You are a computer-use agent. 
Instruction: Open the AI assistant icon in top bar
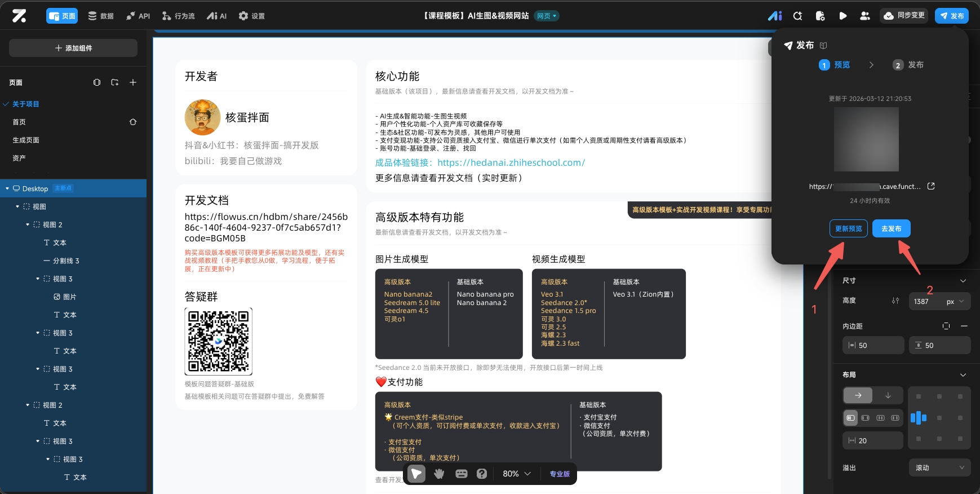point(775,16)
